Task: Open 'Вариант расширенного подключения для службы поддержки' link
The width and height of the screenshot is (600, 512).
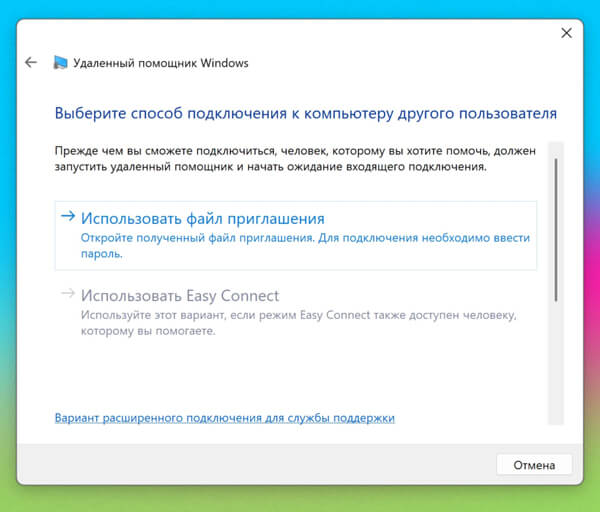Action: click(225, 418)
